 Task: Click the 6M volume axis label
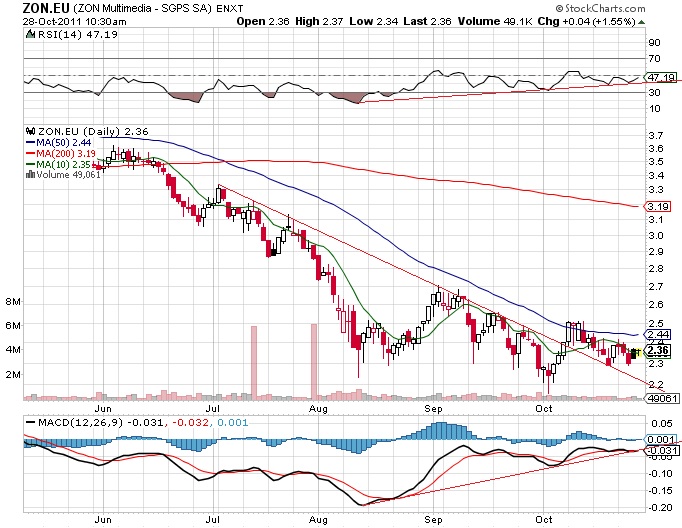[13, 325]
